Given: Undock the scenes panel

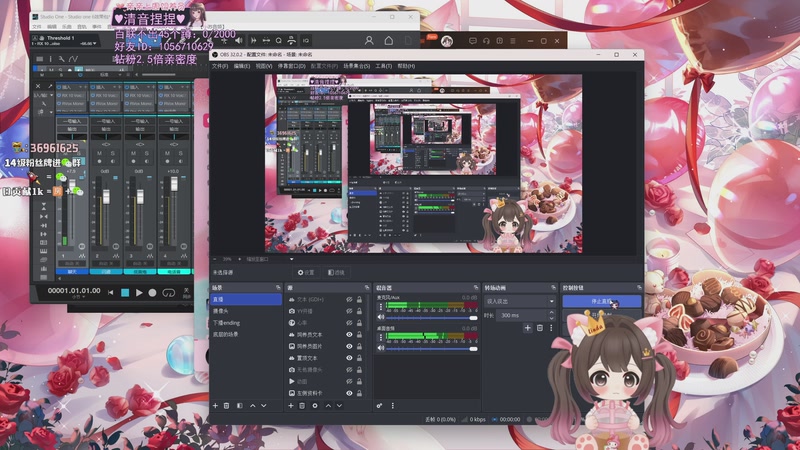Looking at the screenshot, I should tap(278, 288).
